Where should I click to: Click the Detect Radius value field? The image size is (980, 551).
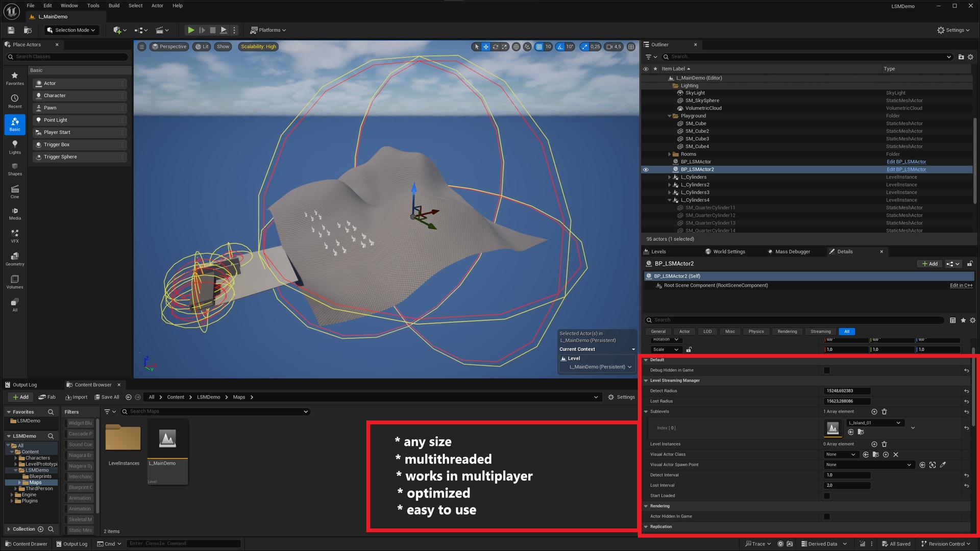pyautogui.click(x=847, y=391)
